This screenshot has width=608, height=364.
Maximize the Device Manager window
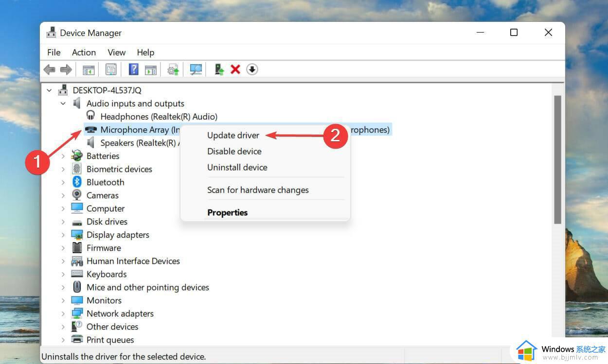tap(514, 33)
